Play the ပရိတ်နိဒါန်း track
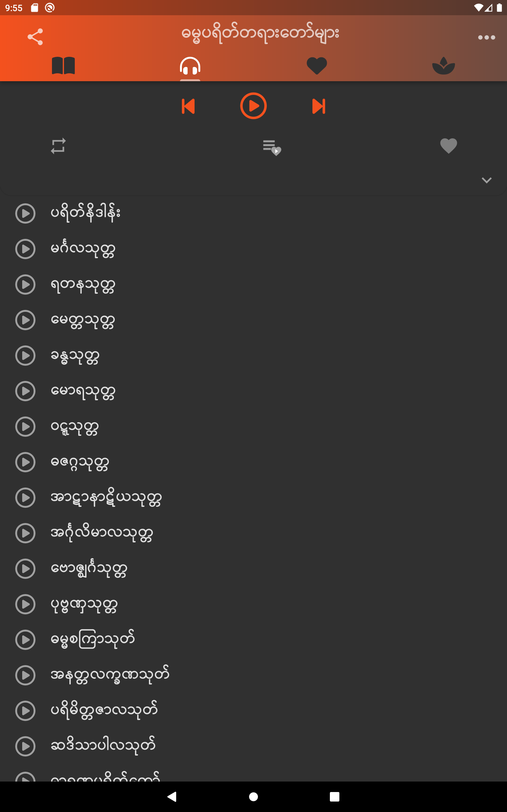The image size is (507, 812). (x=25, y=213)
